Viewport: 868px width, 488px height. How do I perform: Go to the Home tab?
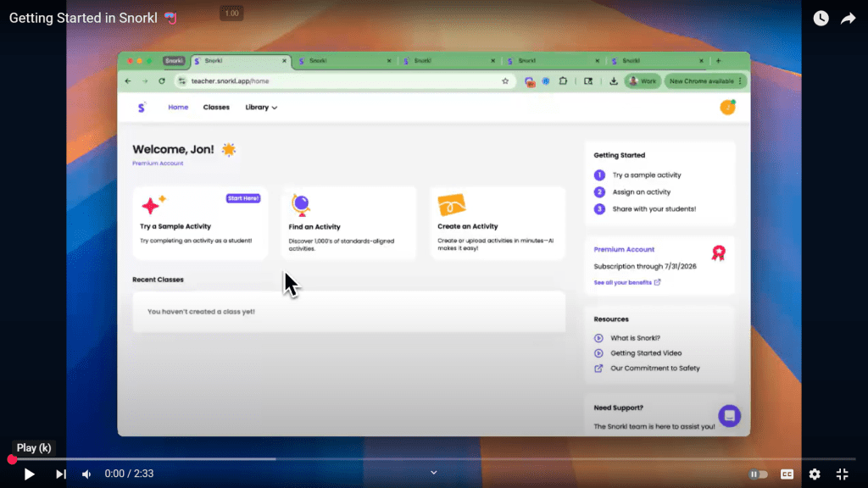[x=178, y=108]
